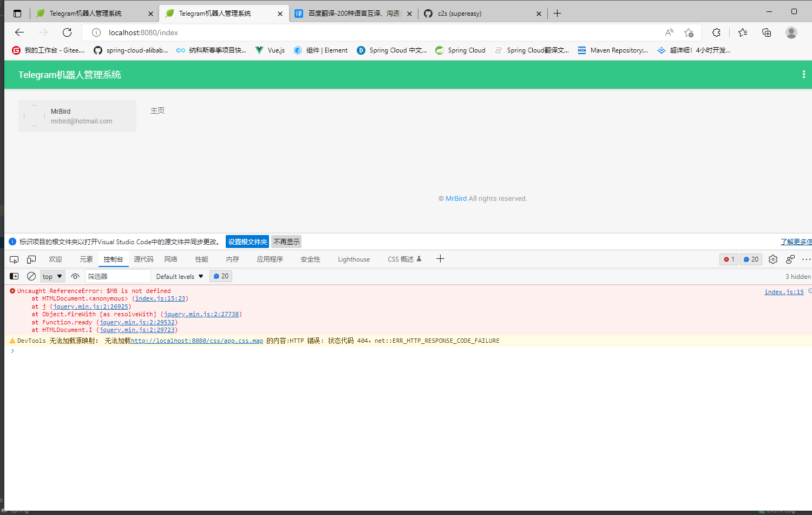Open the favorites list icon

743,32
